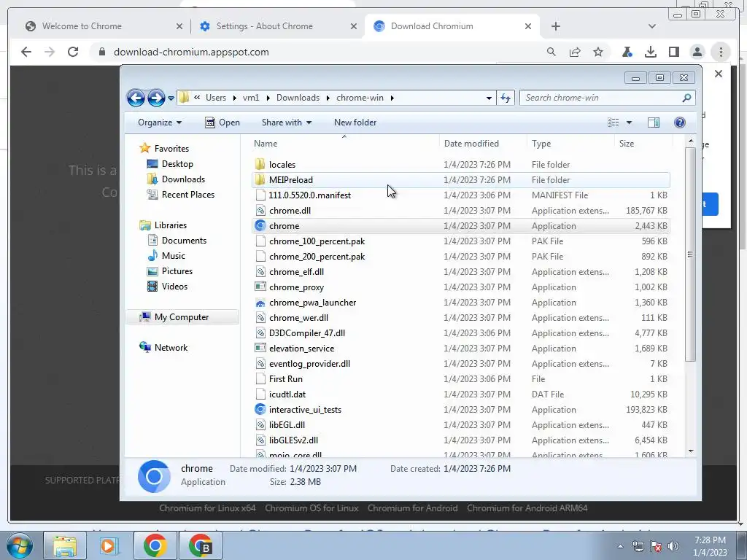Click Explorer back button
This screenshot has width=747, height=560.
(x=136, y=98)
